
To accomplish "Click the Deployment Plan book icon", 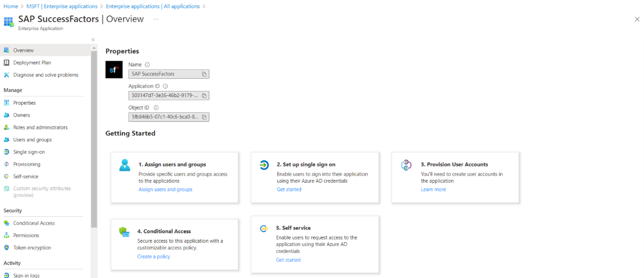I will 6,62.
